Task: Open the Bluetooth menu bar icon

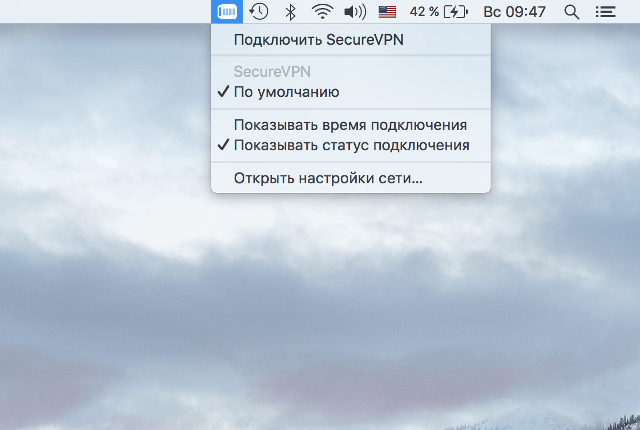Action: tap(290, 12)
